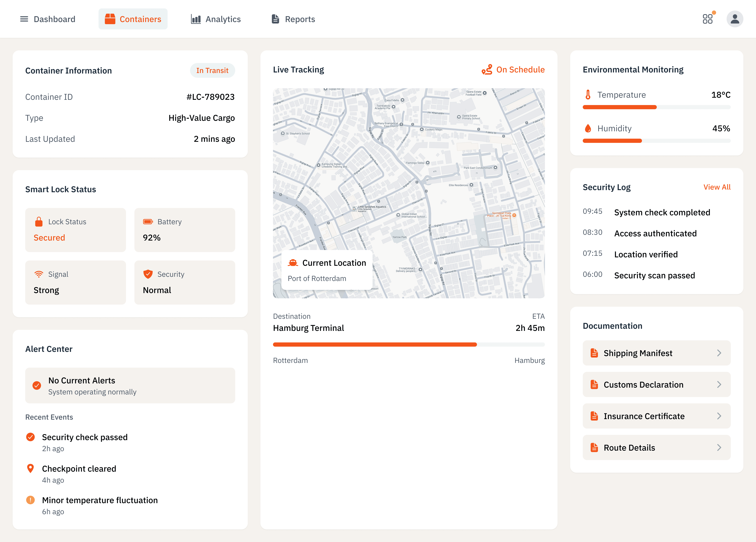
Task: Click the Rotterdam to Hamburg progress bar
Action: (409, 345)
